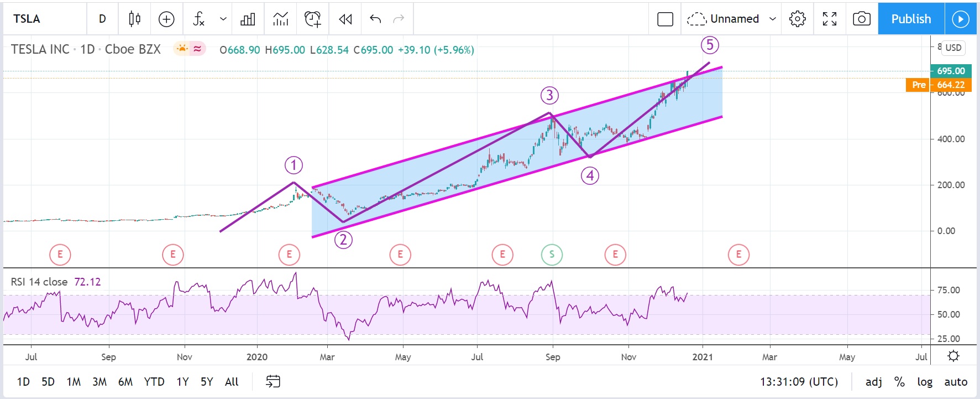This screenshot has width=980, height=399.
Task: Click the TESLA INC chart title
Action: pyautogui.click(x=40, y=49)
